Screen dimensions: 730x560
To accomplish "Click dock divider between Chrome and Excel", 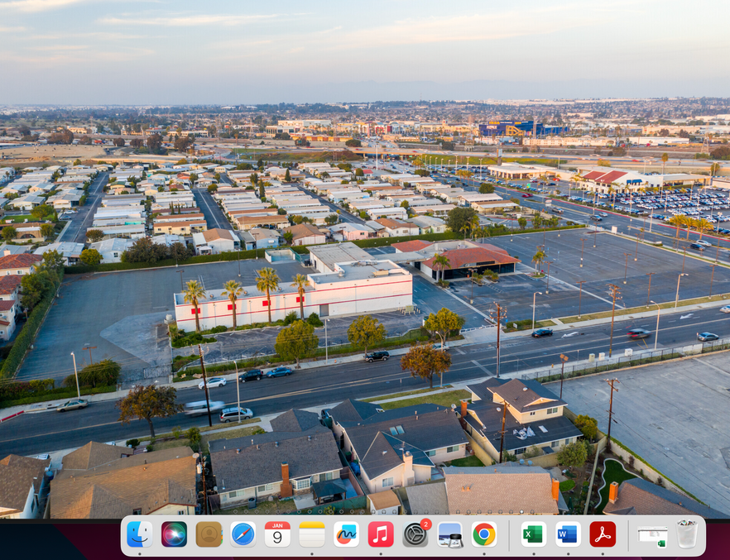I will (x=509, y=535).
